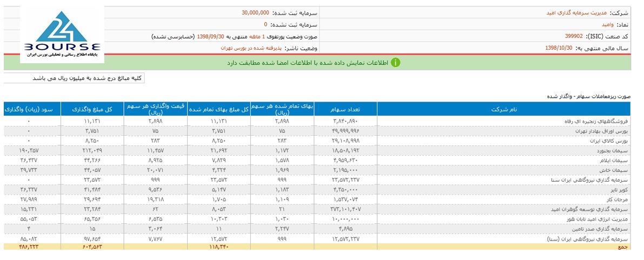Click بورس اوراق بهادار تهران share count cell
Screen dimensions: 644x260
point(346,131)
